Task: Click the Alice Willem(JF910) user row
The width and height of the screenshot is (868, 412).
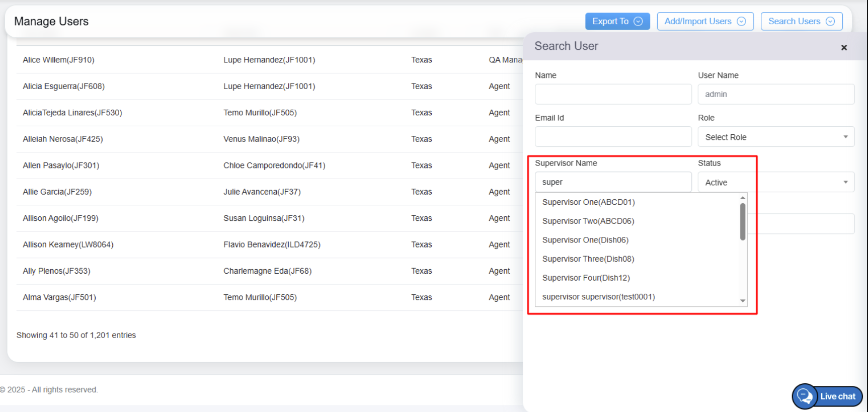Action: point(58,60)
